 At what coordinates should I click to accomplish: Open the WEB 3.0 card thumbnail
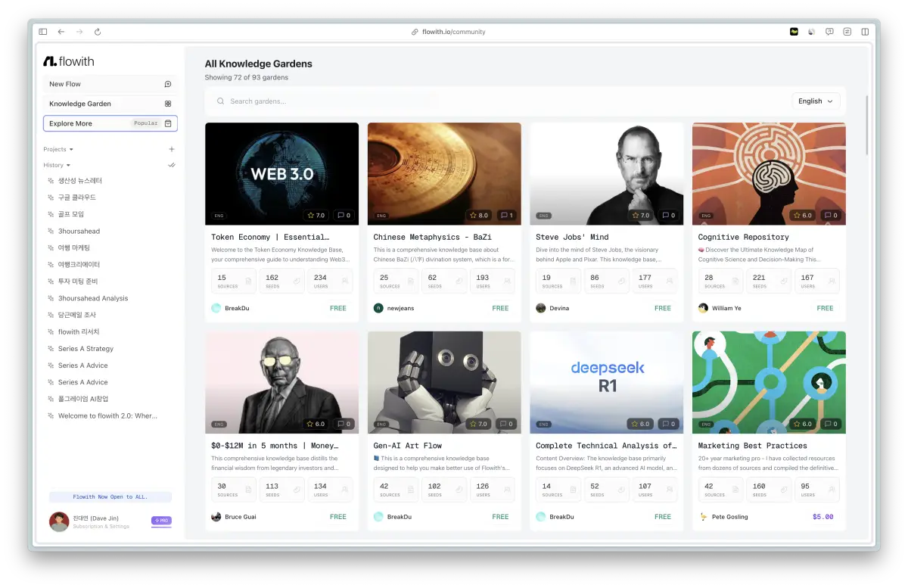[281, 174]
